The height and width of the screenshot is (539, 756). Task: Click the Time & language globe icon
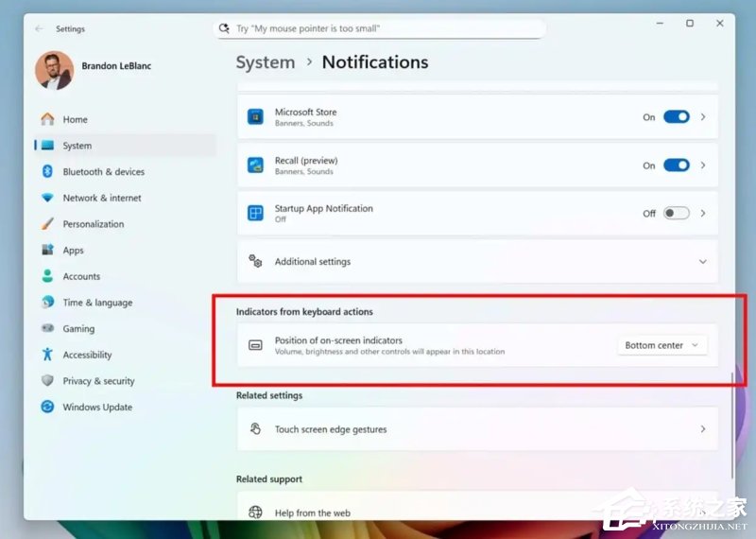[x=47, y=302]
